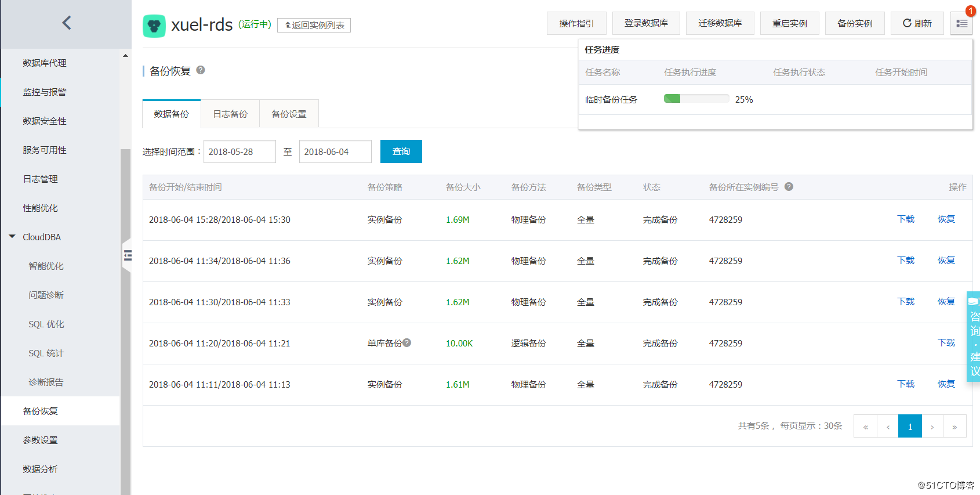Open 服务可用性 sidebar item
Viewport: 980px width, 495px height.
pyautogui.click(x=45, y=150)
